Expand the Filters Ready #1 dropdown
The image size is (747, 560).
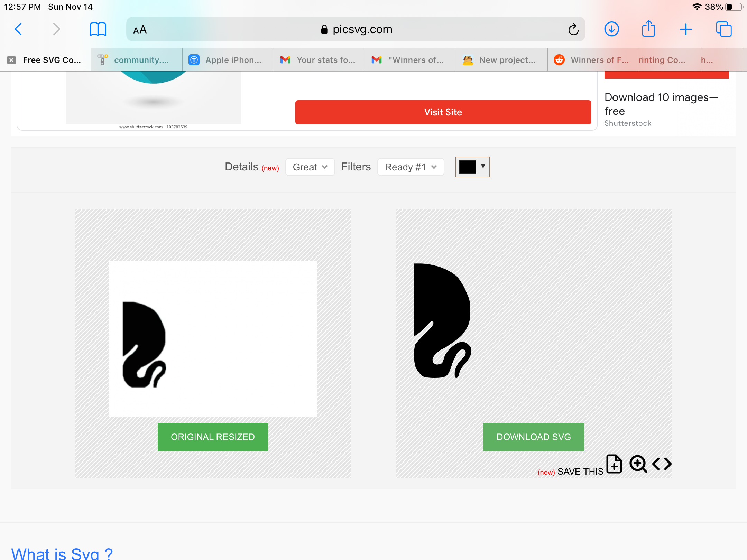[x=411, y=167]
